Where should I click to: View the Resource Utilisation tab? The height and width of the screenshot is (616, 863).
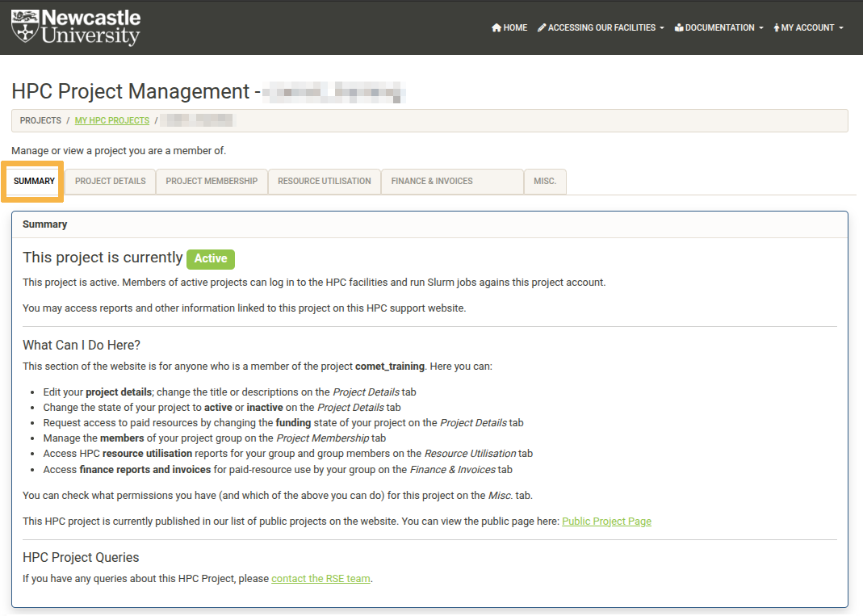pyautogui.click(x=324, y=182)
